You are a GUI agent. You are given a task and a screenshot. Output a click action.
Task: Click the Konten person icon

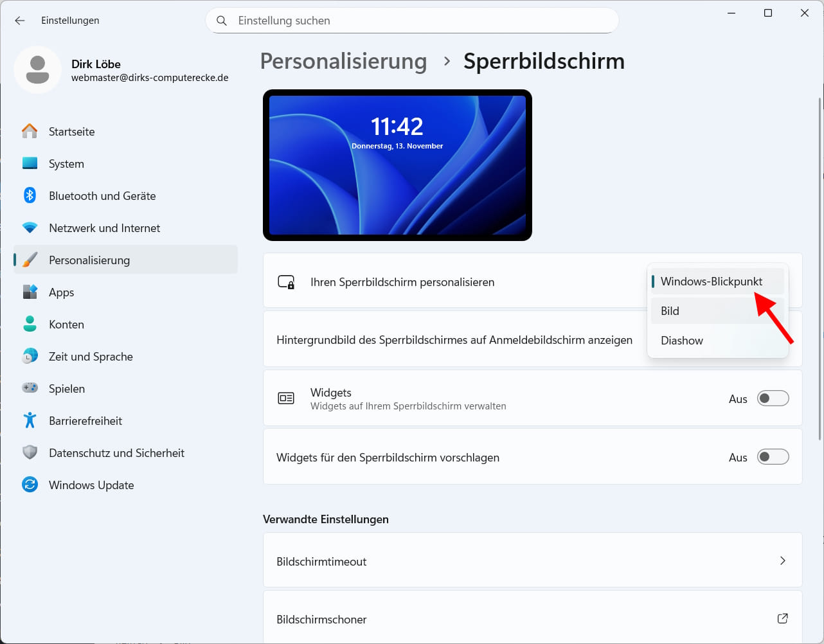(x=30, y=324)
